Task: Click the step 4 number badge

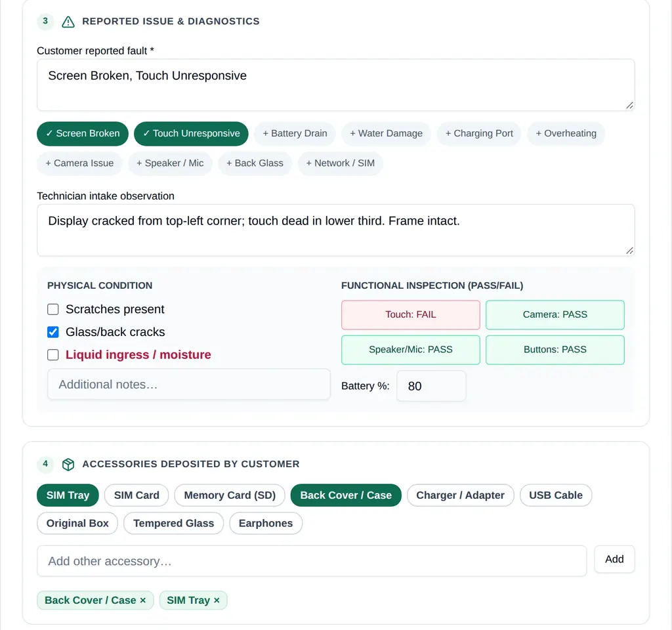Action: point(45,464)
